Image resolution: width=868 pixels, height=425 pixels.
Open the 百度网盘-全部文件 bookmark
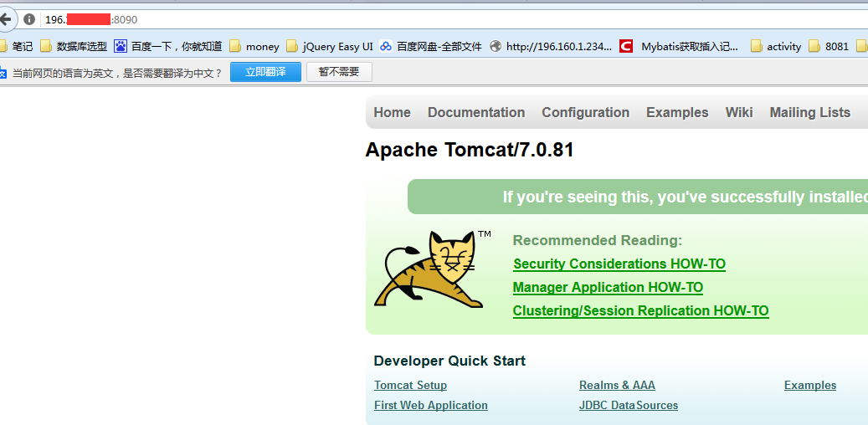click(x=431, y=47)
